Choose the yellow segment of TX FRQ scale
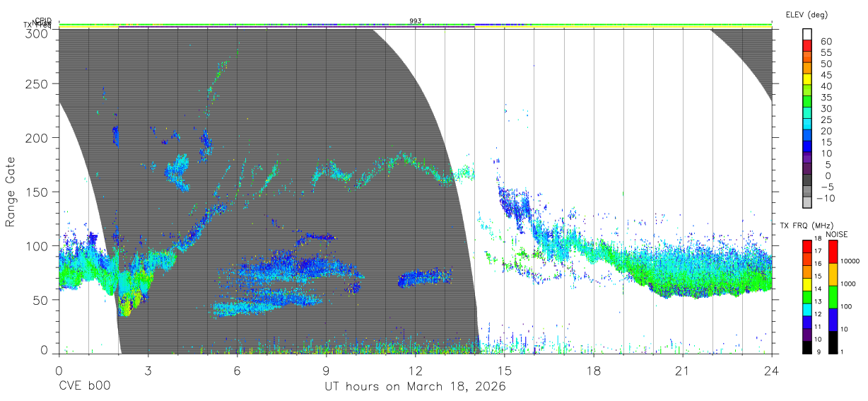The image size is (868, 401). click(807, 284)
